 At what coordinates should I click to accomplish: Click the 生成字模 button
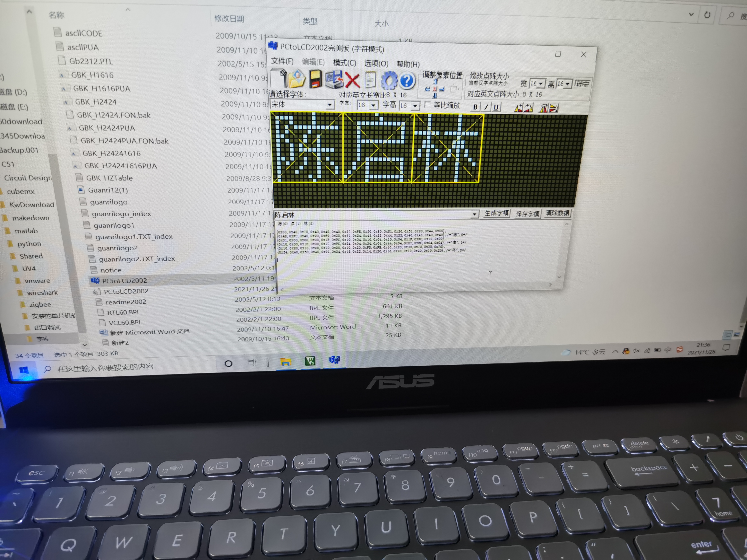pyautogui.click(x=496, y=213)
